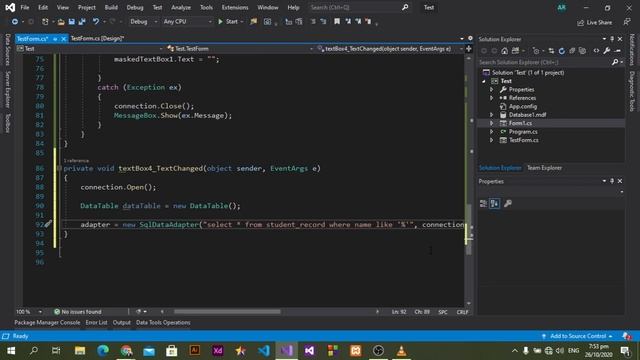Expand the Database1.mdf node

click(491, 115)
